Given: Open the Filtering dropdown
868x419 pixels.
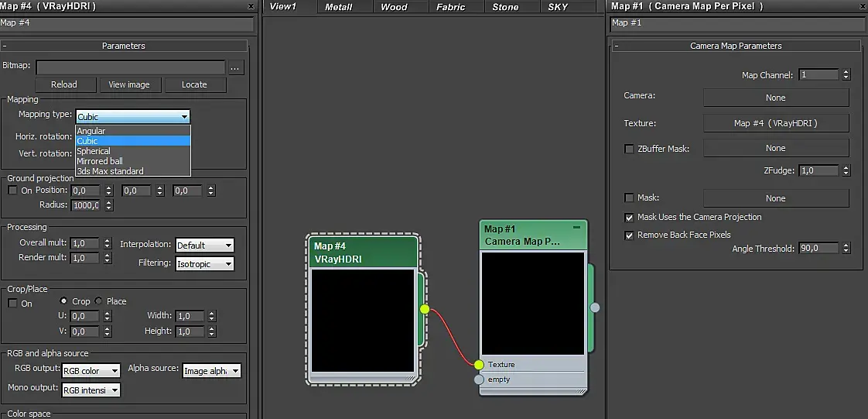Looking at the screenshot, I should pyautogui.click(x=205, y=264).
